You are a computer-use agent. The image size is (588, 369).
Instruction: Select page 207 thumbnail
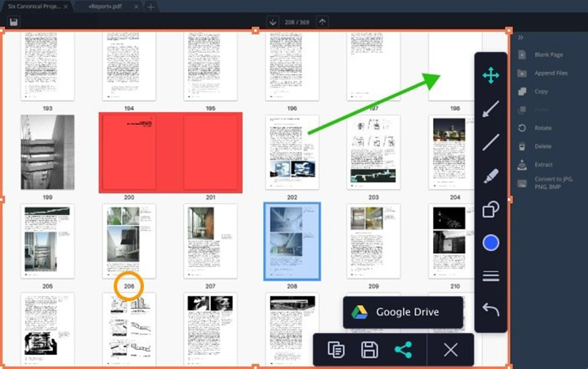pos(210,242)
